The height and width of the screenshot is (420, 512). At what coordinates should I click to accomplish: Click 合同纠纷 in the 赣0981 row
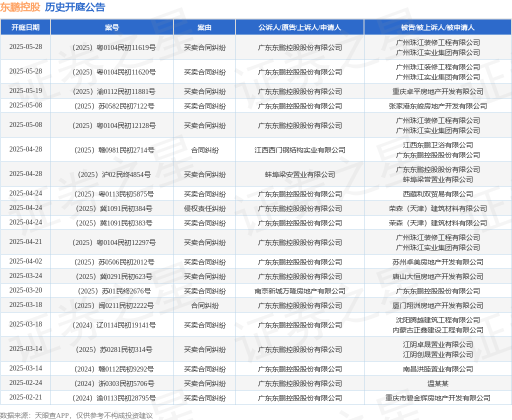pyautogui.click(x=204, y=150)
